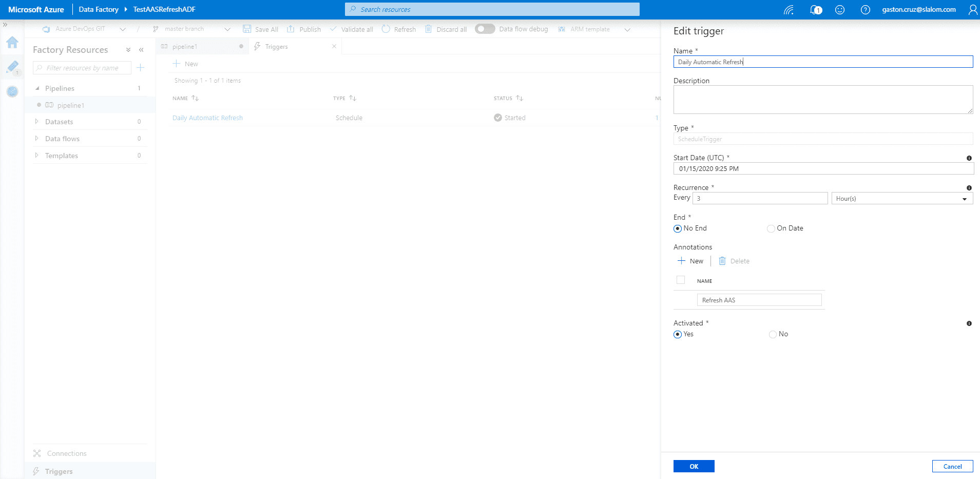Select the On Date radio button
The height and width of the screenshot is (479, 980).
[771, 228]
